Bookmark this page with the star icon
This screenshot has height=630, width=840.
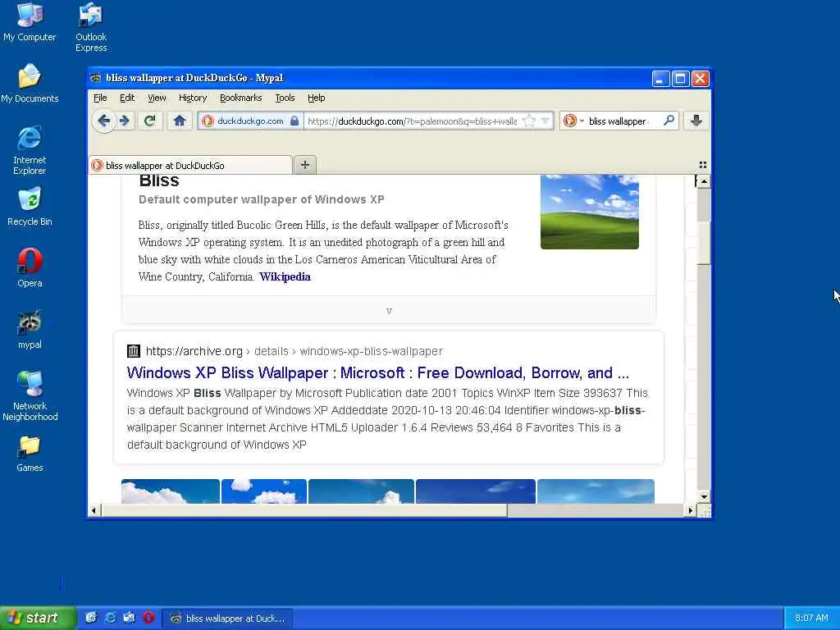coord(529,121)
